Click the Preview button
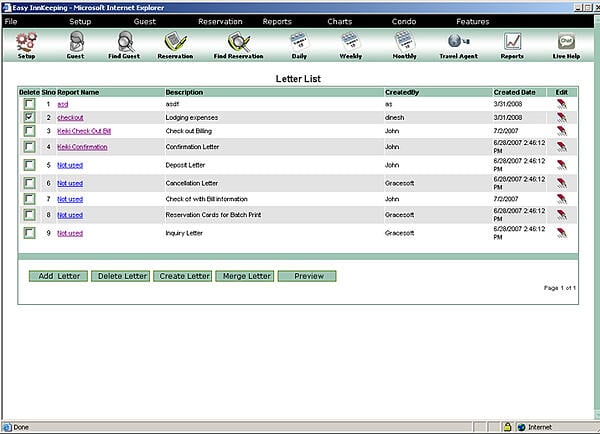 click(x=307, y=276)
